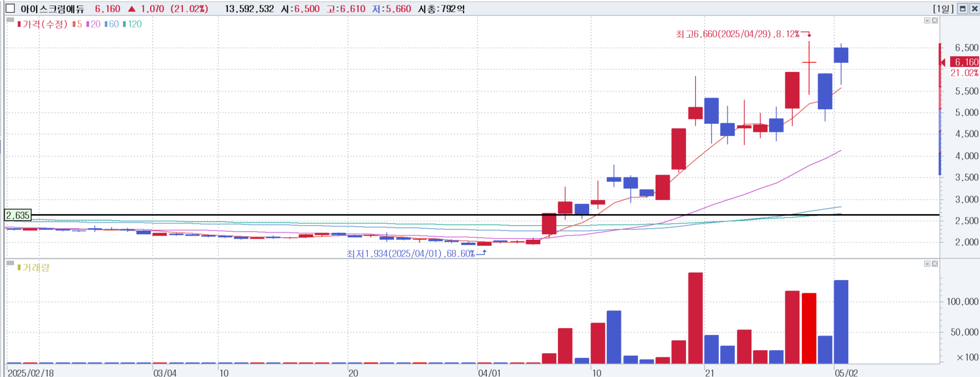Click the traded volume 13,592,532 value
The width and height of the screenshot is (980, 377).
point(249,9)
